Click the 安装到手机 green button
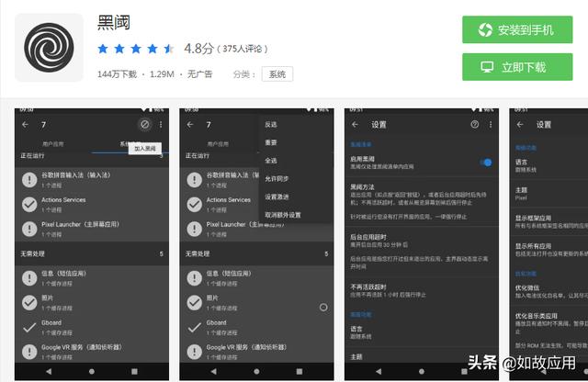The image size is (588, 382). (517, 29)
